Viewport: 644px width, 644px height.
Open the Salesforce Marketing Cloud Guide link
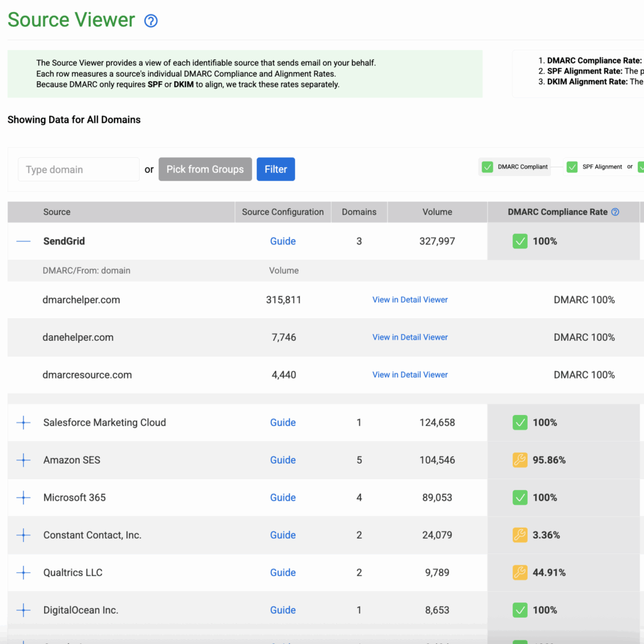coord(282,422)
